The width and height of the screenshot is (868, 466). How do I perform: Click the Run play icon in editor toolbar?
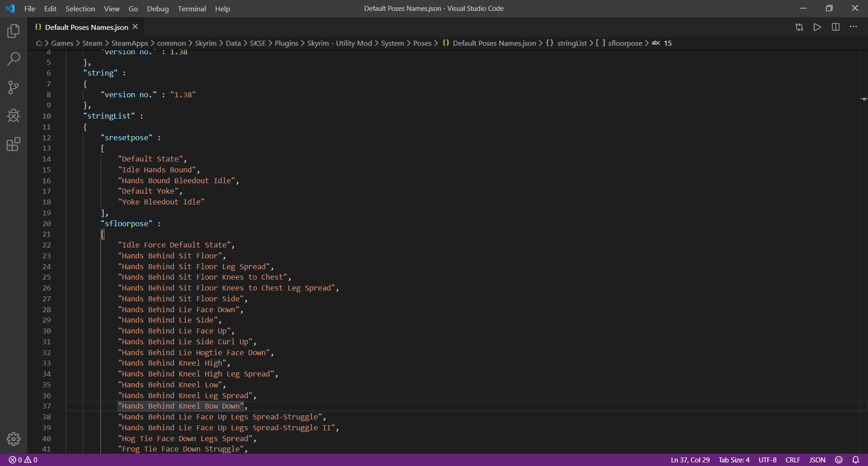click(817, 27)
